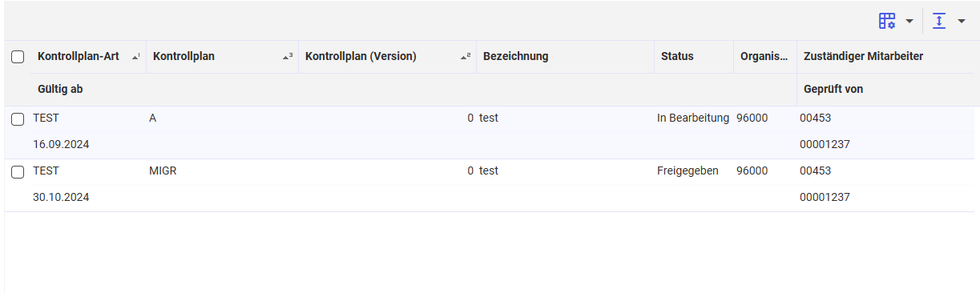Toggle the select-all rows checkbox
This screenshot has width=980, height=293.
[x=18, y=57]
